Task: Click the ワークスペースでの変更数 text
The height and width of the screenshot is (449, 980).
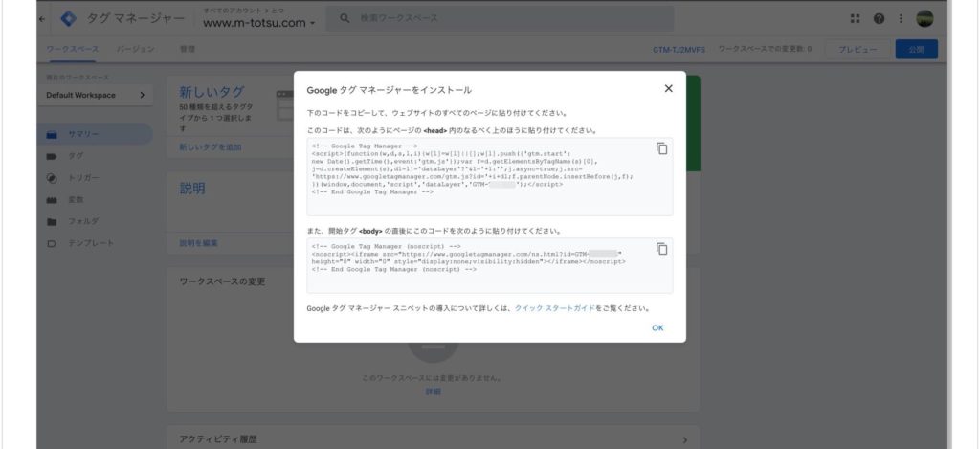Action: (x=765, y=49)
